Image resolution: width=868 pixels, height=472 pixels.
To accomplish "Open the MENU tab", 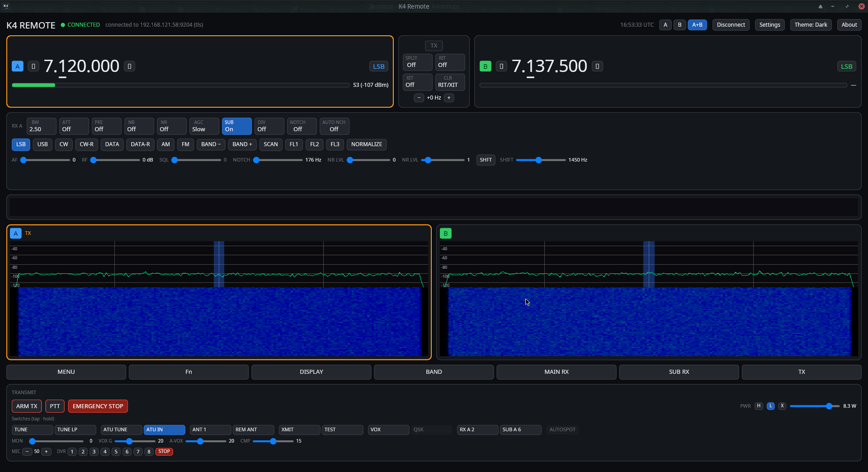I will coord(66,372).
